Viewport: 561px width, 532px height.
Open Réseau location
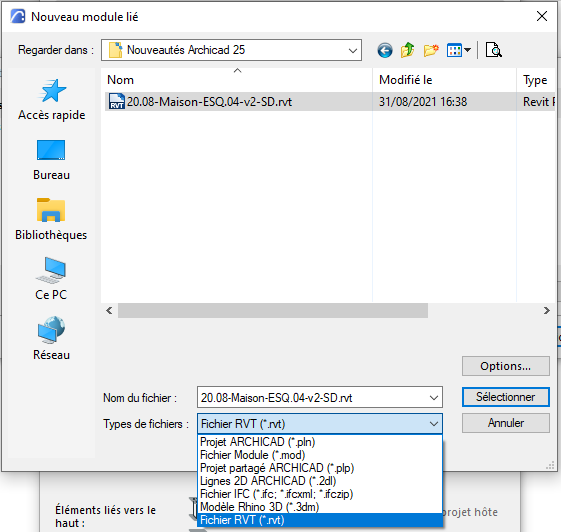click(x=51, y=338)
